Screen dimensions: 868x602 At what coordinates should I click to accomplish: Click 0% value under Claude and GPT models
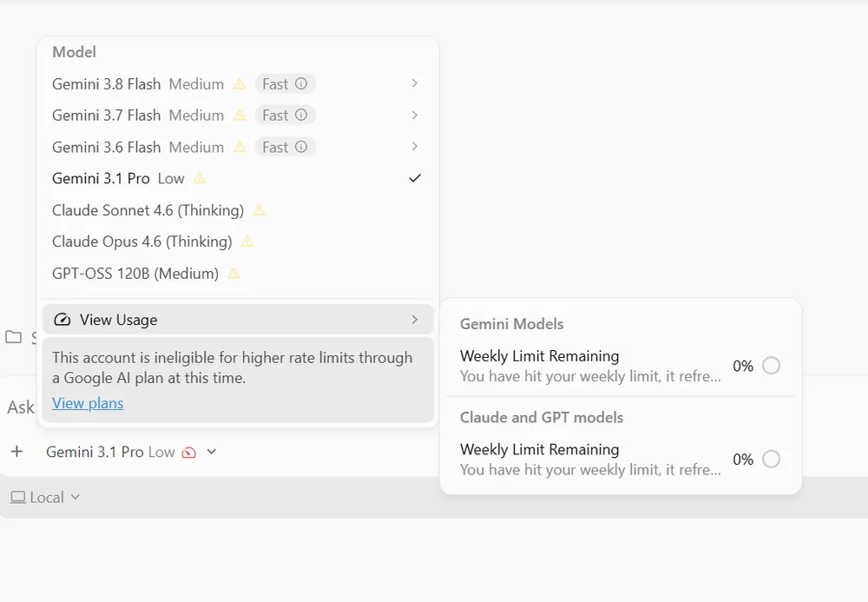(743, 460)
